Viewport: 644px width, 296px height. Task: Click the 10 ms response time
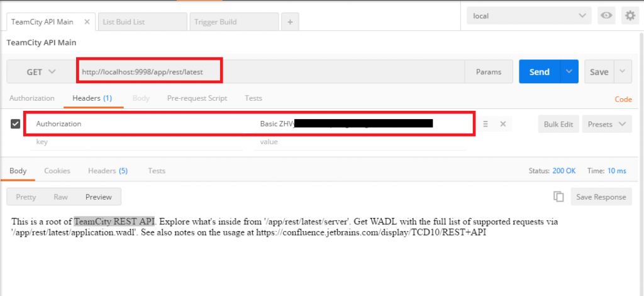617,171
